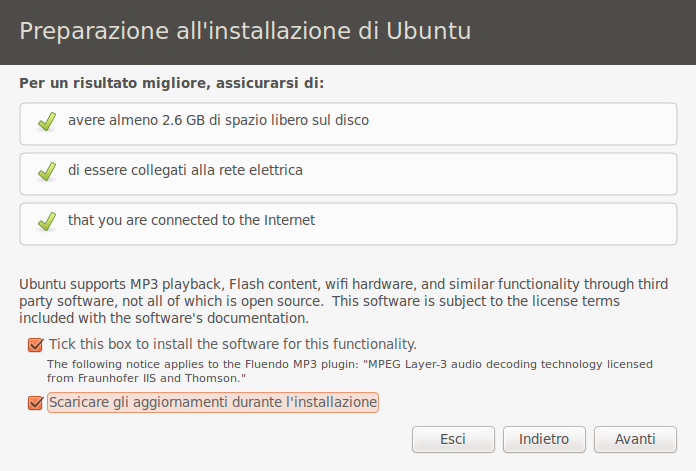Disable the 'Scaricare gli aggiornamenti' checkbox
Viewport: 696px width, 471px height.
click(36, 403)
